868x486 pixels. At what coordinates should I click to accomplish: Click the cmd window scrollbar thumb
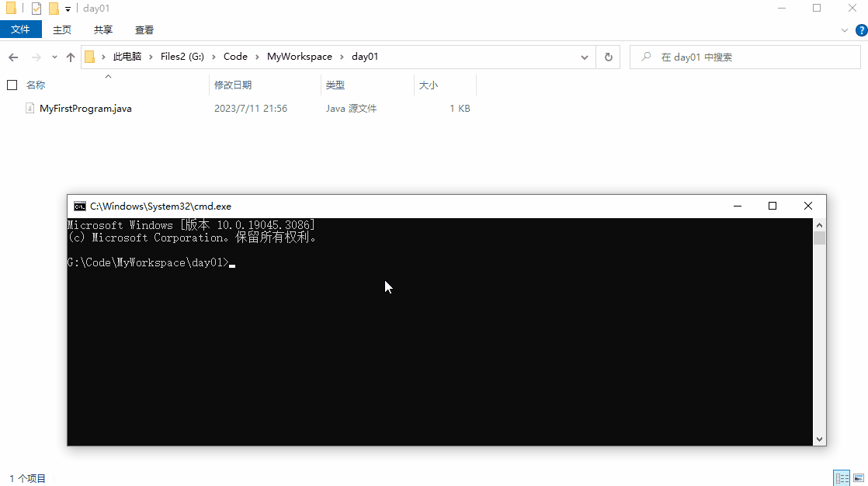tap(819, 238)
